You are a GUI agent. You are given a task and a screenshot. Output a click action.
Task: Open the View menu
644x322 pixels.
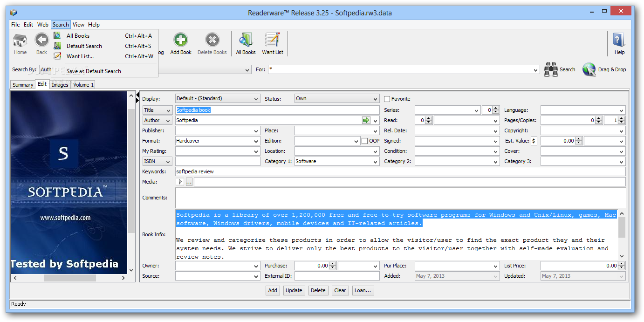point(78,25)
